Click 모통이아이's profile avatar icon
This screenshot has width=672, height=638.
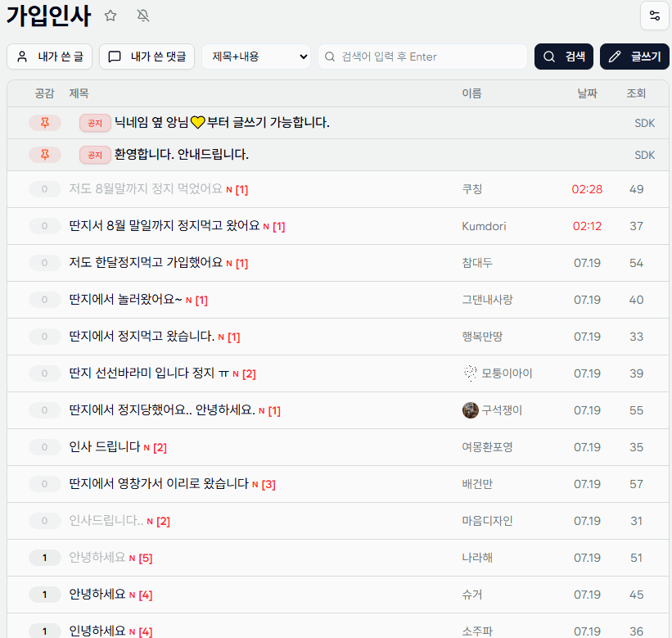click(470, 373)
